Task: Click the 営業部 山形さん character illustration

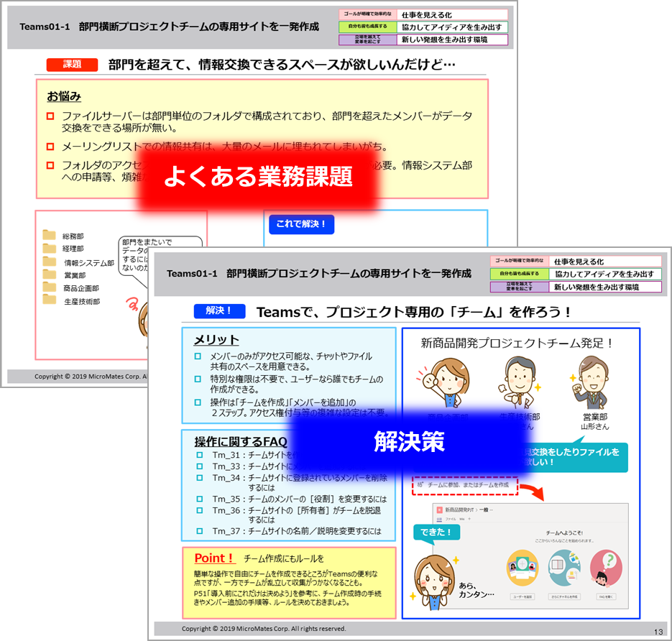Action: [591, 382]
